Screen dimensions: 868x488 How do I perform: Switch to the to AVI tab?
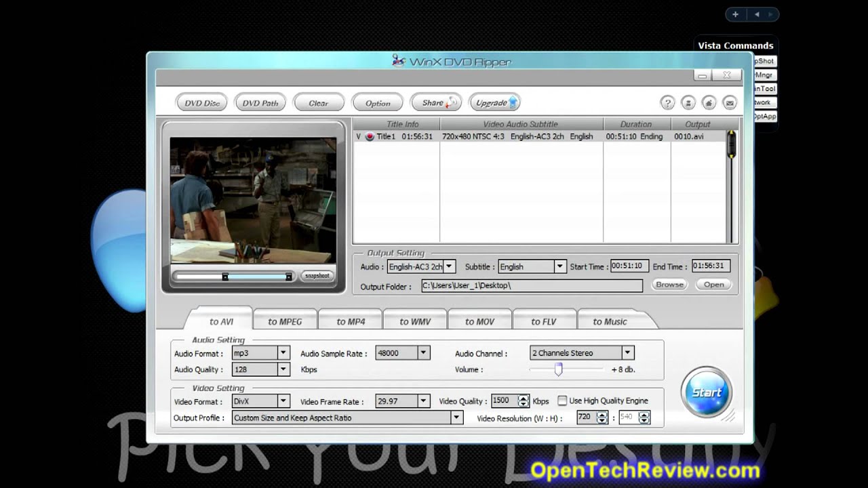221,321
